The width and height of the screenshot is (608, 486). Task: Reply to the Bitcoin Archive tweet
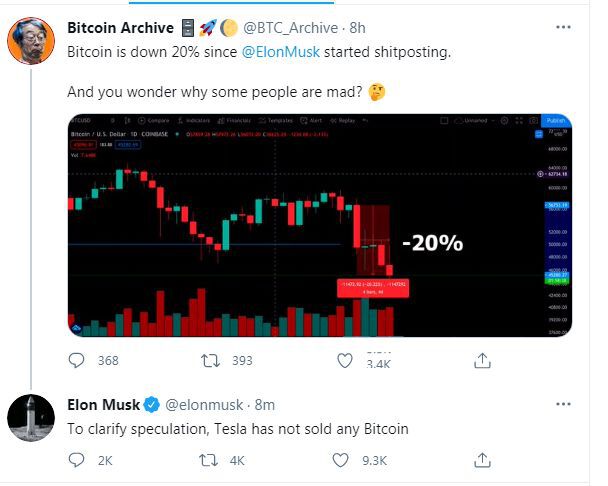pos(76,360)
